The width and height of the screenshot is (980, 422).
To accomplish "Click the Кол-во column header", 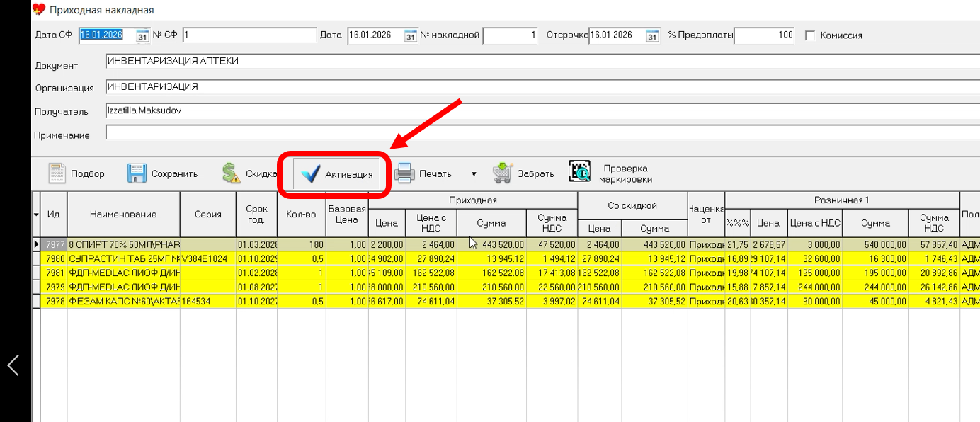I will (301, 215).
